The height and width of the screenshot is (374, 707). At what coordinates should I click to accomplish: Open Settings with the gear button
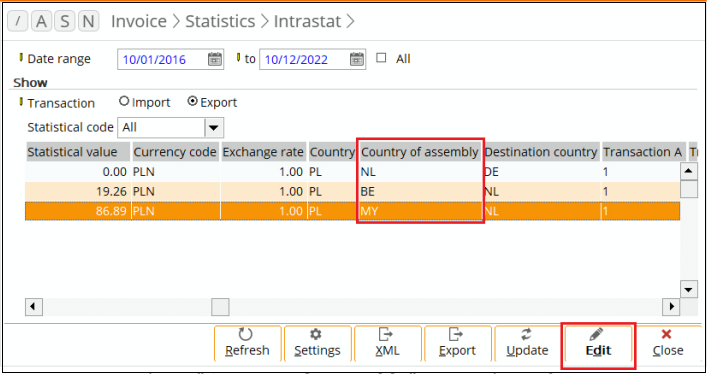click(x=317, y=344)
